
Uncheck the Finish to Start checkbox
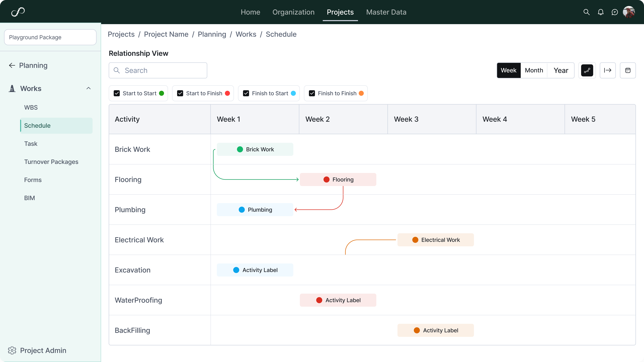click(x=246, y=93)
